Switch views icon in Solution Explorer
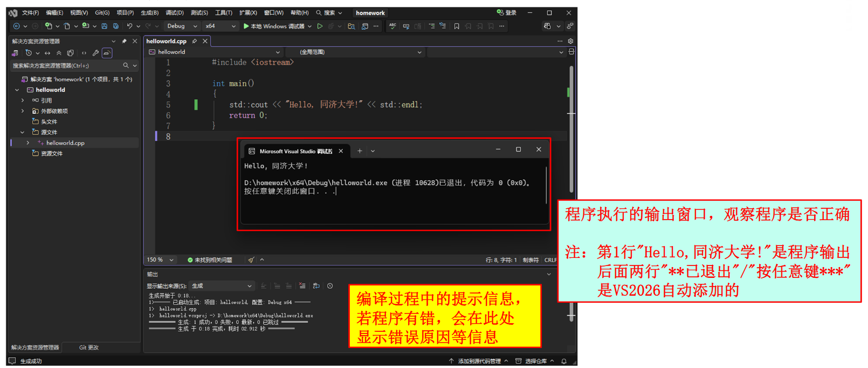 point(15,53)
